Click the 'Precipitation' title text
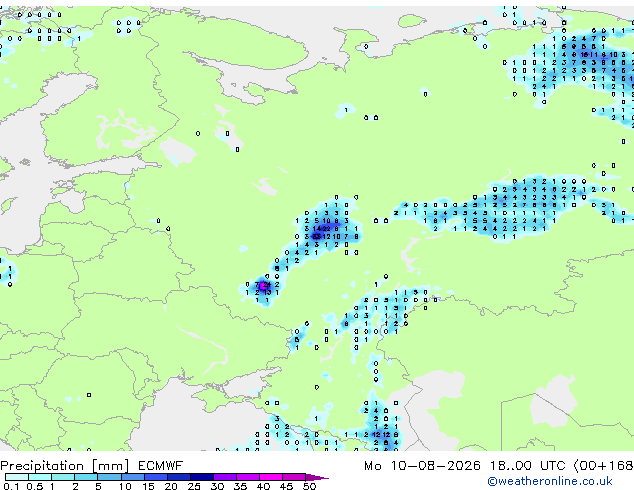 click(42, 466)
